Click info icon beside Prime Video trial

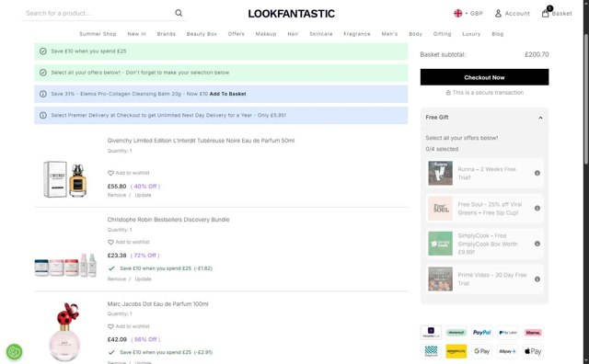[x=537, y=279]
